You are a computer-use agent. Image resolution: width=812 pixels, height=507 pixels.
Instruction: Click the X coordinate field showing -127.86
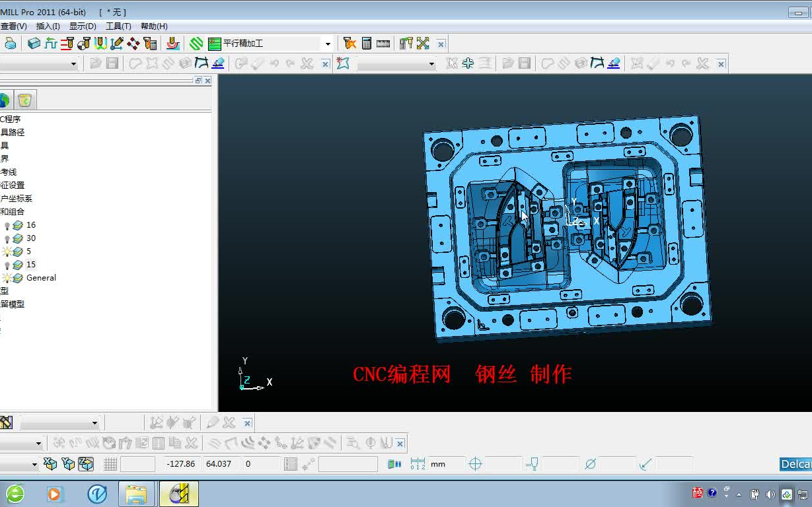(x=182, y=464)
